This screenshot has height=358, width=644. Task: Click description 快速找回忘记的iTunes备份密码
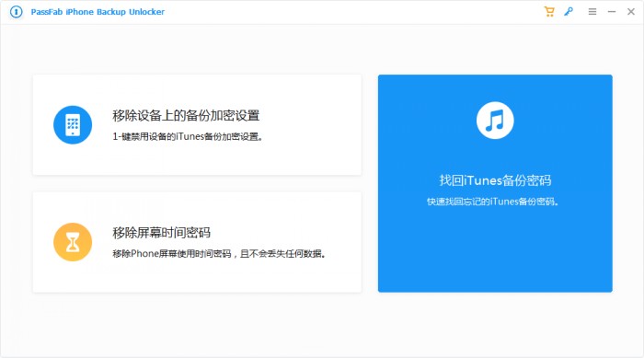[x=492, y=202]
